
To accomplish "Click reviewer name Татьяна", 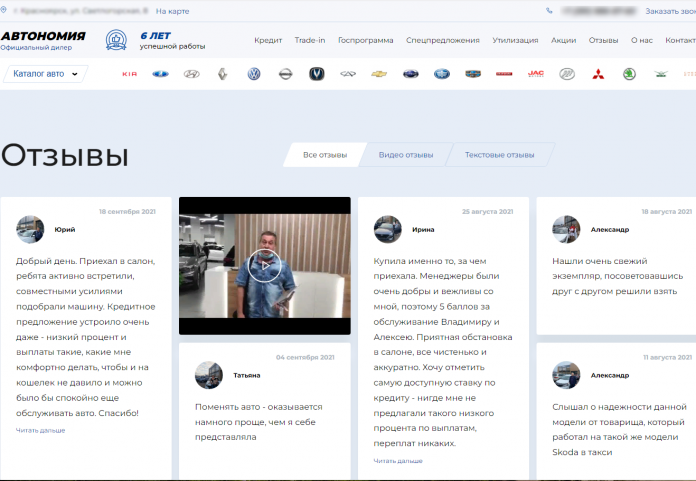I will click(247, 375).
